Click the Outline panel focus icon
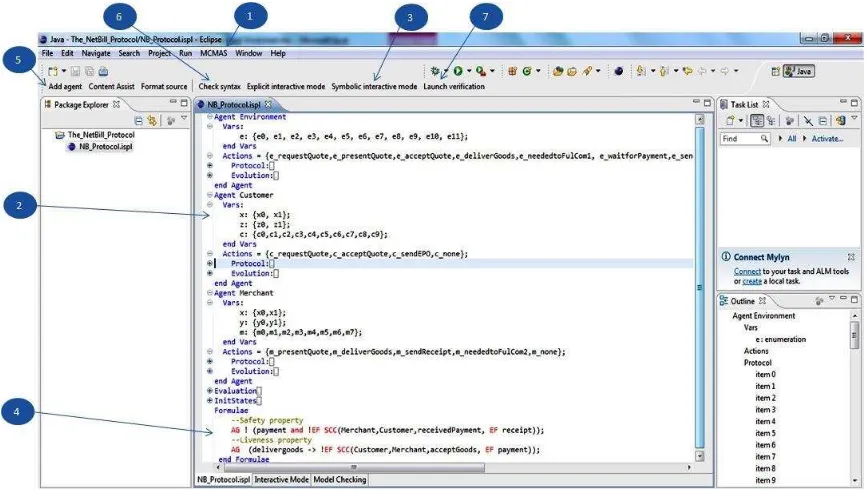Image resolution: width=866 pixels, height=490 pixels. [819, 301]
